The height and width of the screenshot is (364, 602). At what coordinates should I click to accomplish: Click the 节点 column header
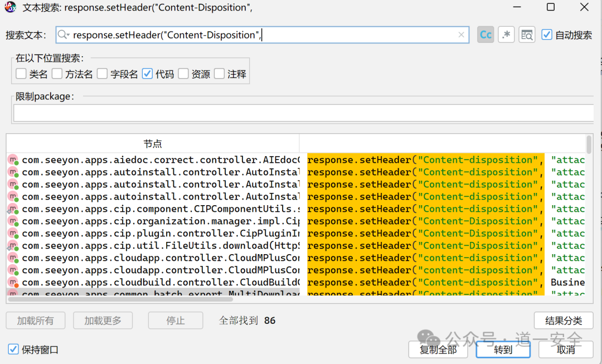153,144
